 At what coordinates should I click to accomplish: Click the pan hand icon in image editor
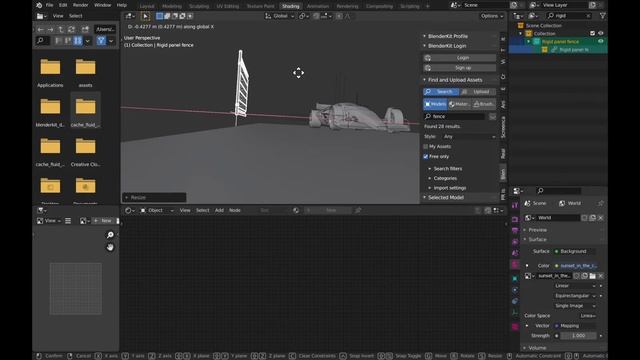point(110,247)
